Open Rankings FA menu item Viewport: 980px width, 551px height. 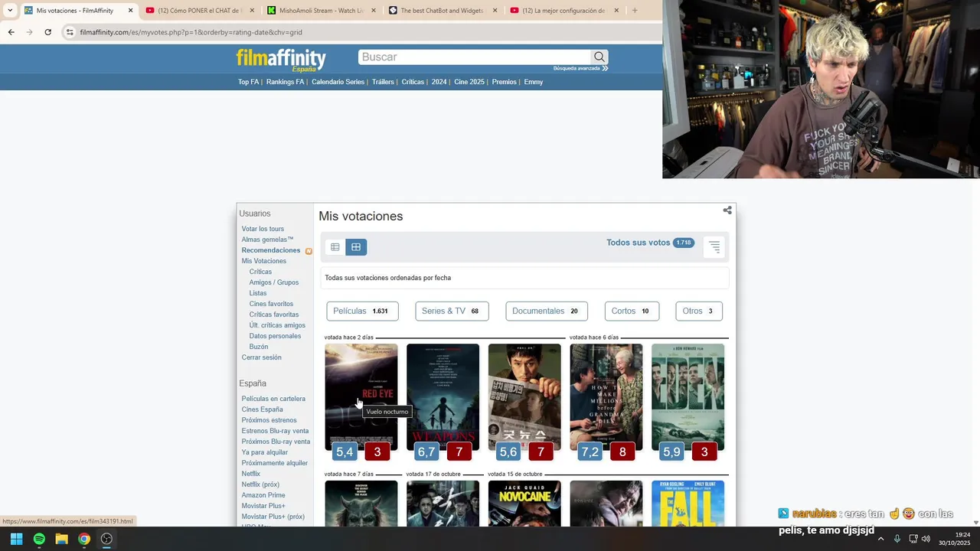(285, 82)
